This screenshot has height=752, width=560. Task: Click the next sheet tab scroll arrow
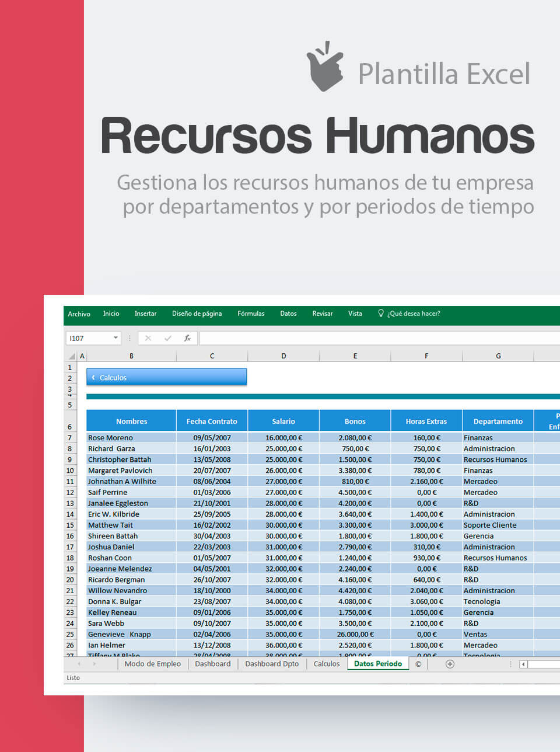coord(94,664)
